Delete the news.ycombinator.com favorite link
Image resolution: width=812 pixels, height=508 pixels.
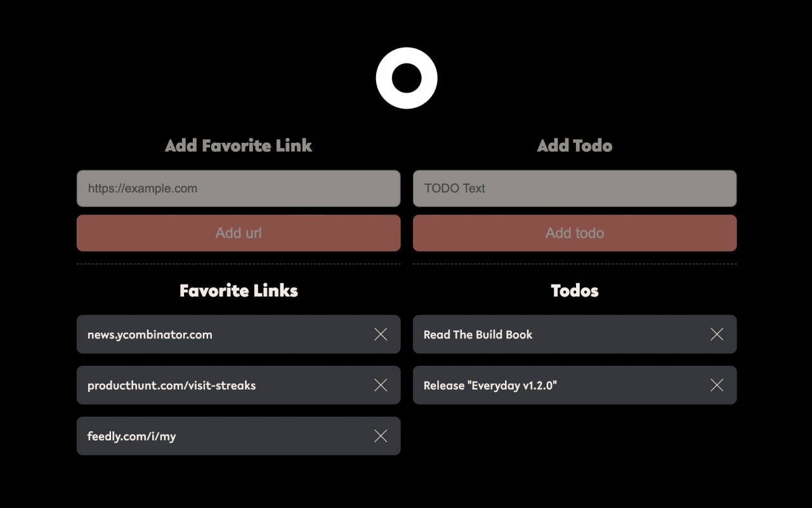pos(381,334)
